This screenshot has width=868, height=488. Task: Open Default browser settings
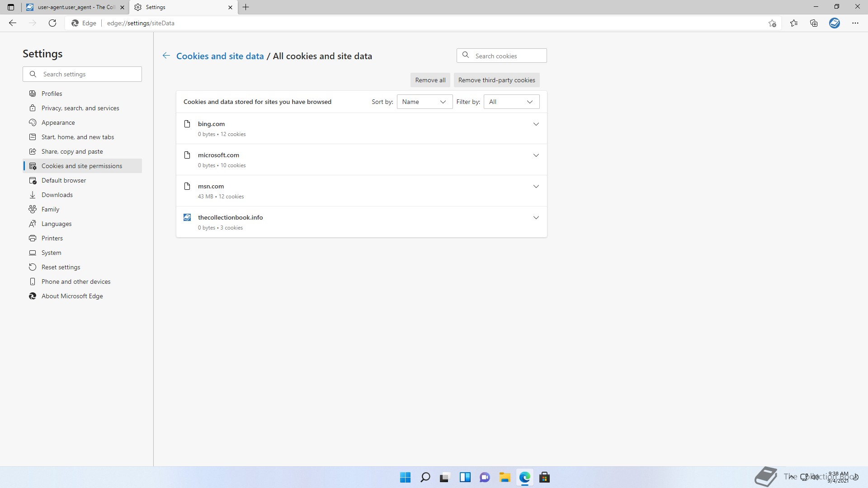pyautogui.click(x=82, y=180)
